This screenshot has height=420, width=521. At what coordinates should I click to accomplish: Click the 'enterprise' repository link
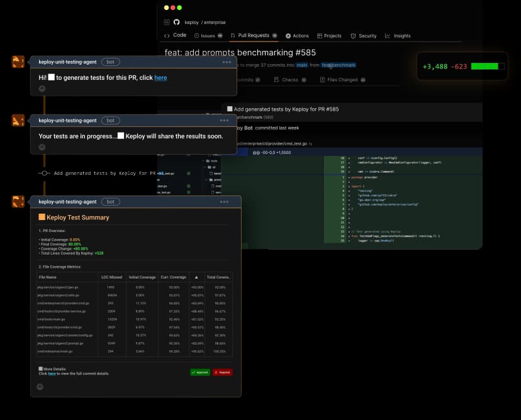[x=215, y=22]
